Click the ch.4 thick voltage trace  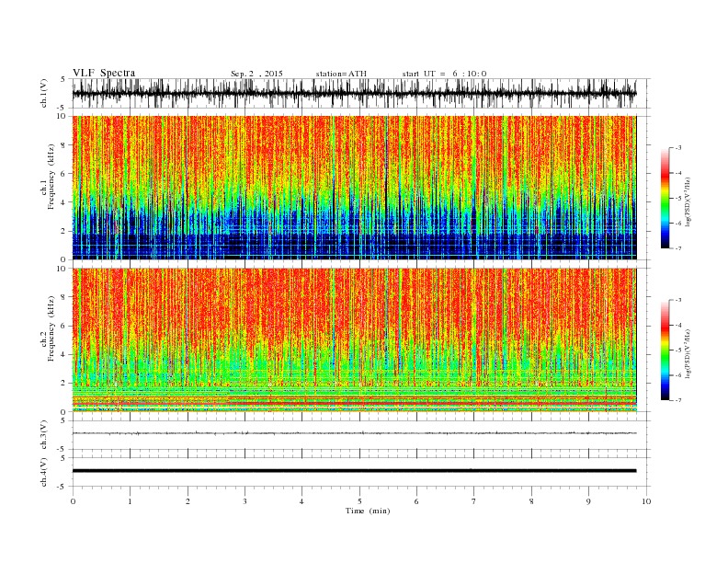[354, 471]
